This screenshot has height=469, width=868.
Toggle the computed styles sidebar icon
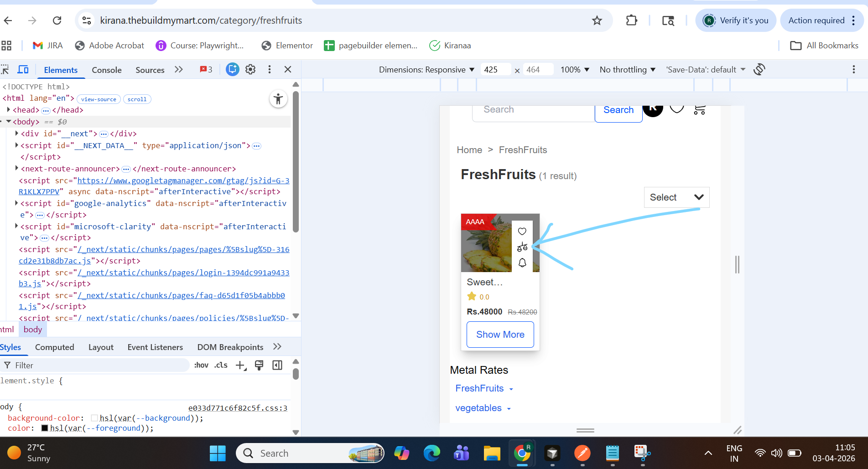click(277, 365)
